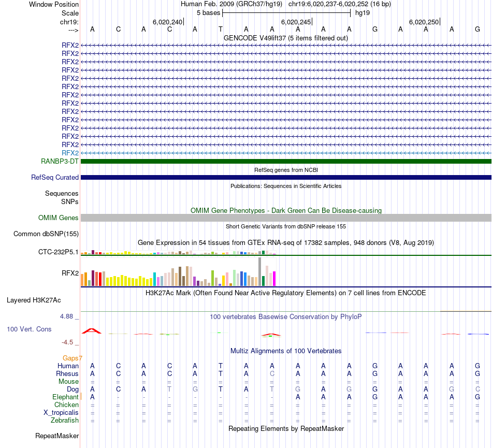The width and height of the screenshot is (492, 448).
Task: Click the 6,020,250 coordinate marker
Action: click(x=424, y=22)
